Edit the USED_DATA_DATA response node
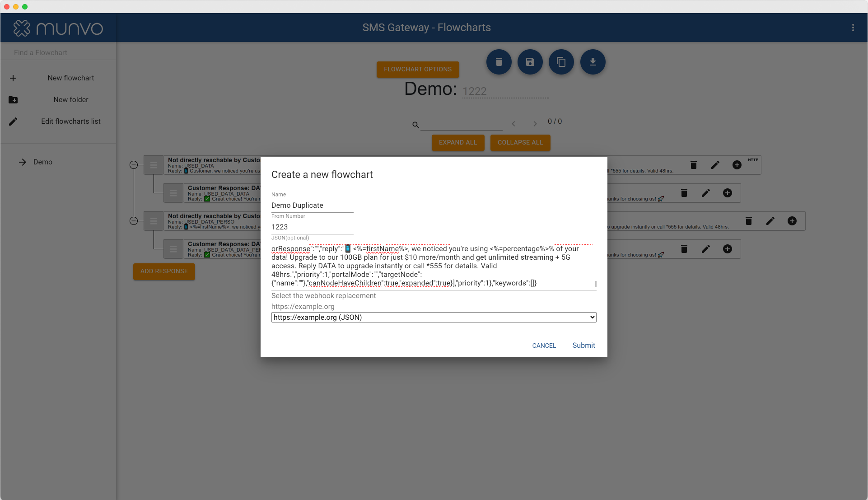Image resolution: width=868 pixels, height=500 pixels. pyautogui.click(x=706, y=193)
